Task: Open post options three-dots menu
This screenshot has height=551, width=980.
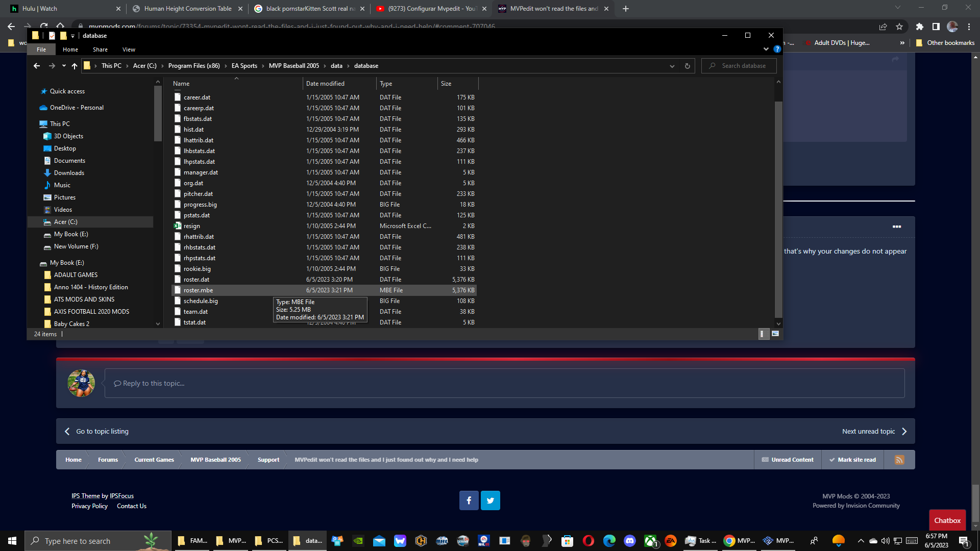Action: [897, 227]
